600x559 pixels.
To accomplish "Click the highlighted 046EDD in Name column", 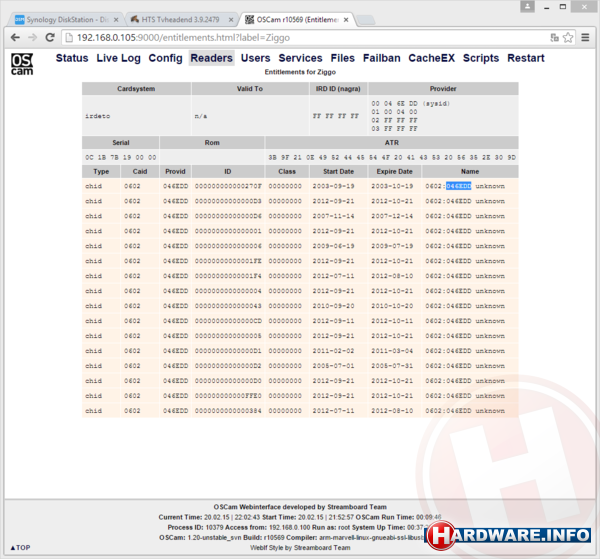I will (x=458, y=186).
